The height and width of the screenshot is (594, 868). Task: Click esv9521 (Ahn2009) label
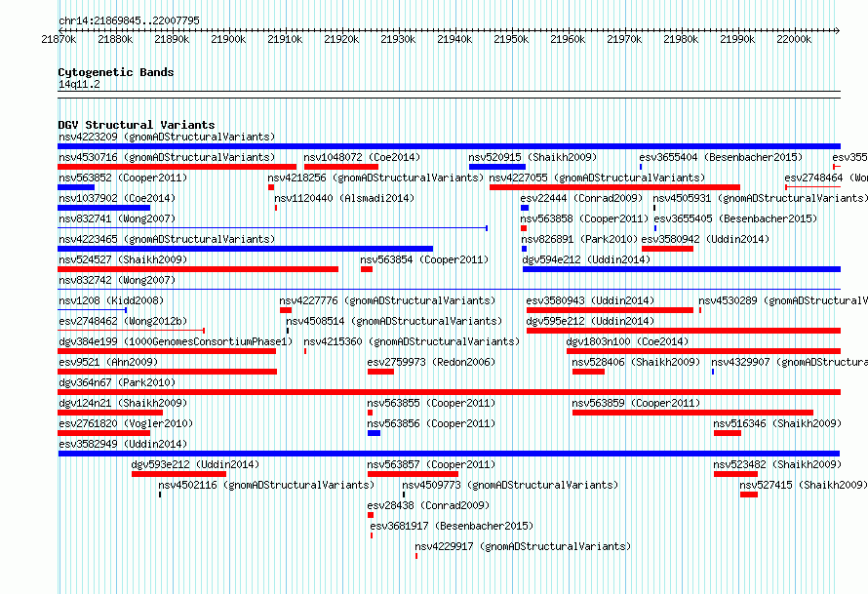point(108,362)
